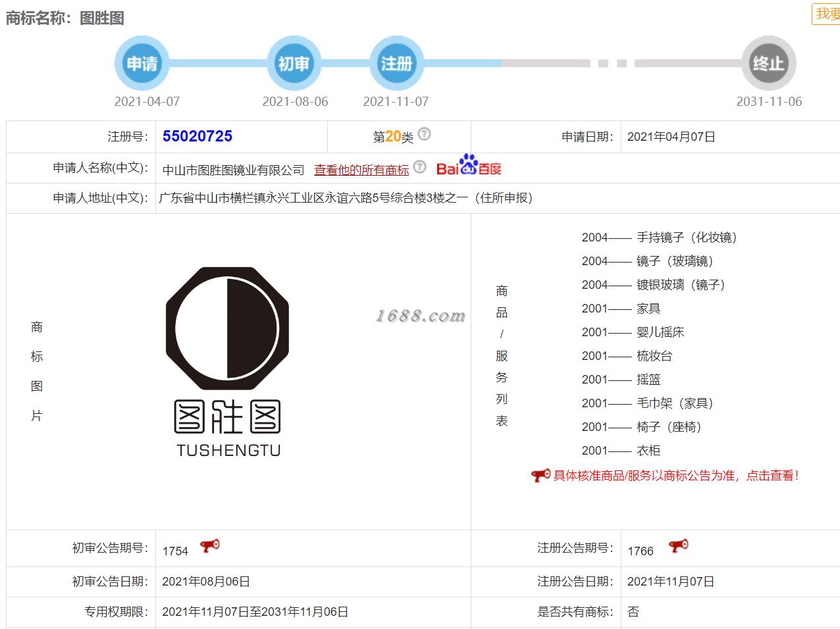Click the 注册号 label
The height and width of the screenshot is (629, 840).
(x=128, y=137)
